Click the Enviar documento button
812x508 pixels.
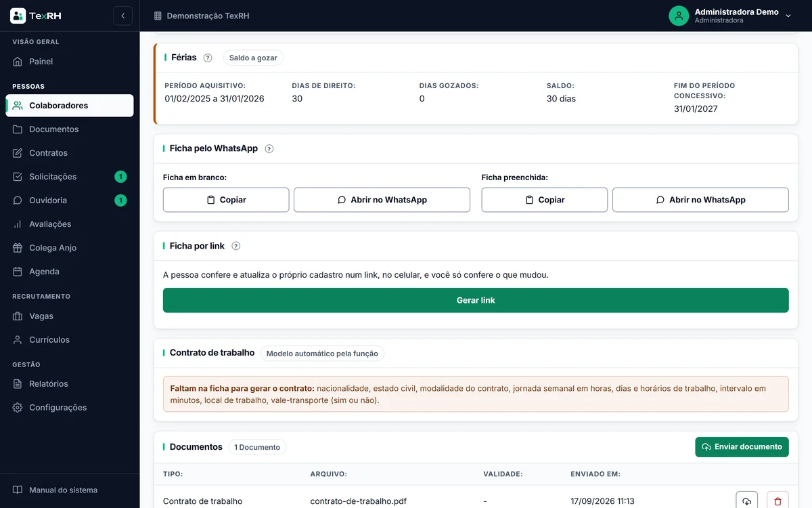click(742, 447)
